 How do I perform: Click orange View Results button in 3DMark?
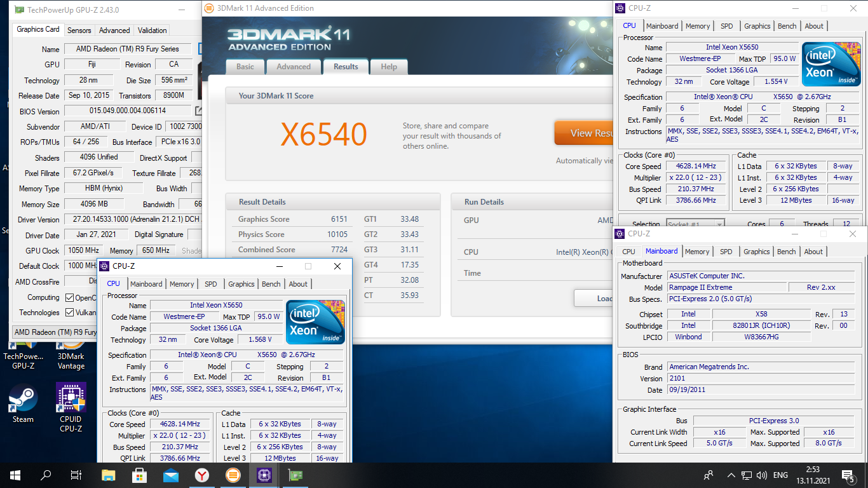pyautogui.click(x=583, y=133)
